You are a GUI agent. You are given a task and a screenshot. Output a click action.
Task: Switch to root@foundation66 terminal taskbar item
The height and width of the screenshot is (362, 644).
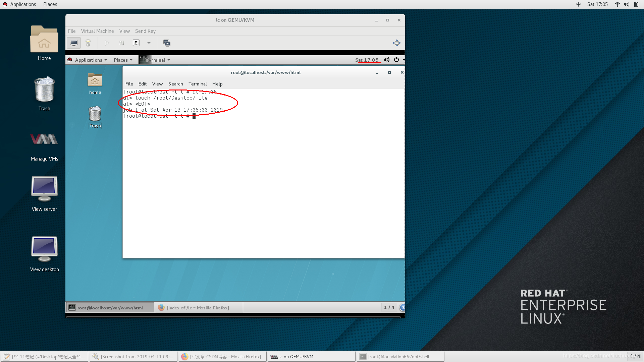399,357
